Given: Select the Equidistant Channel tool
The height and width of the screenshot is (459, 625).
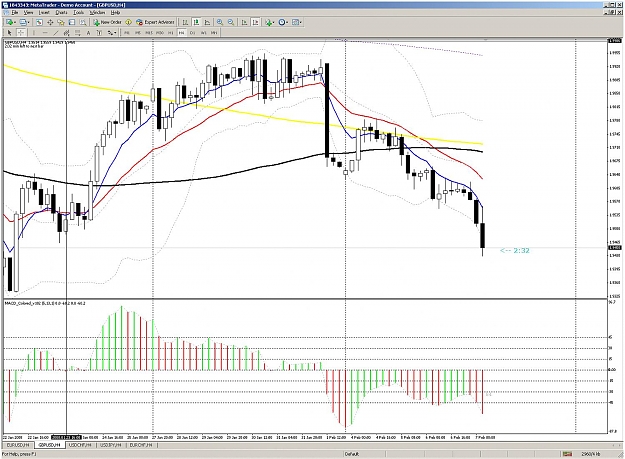Looking at the screenshot, I should (67, 33).
